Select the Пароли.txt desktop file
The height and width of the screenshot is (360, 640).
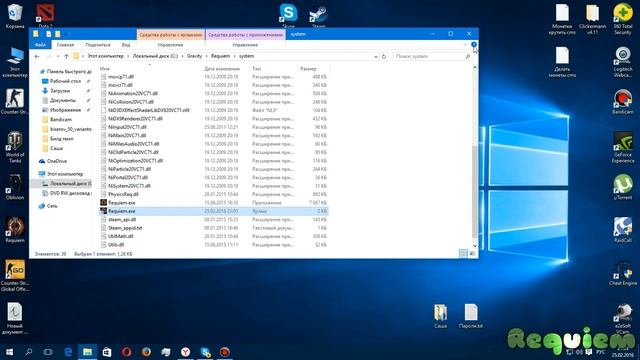(471, 316)
